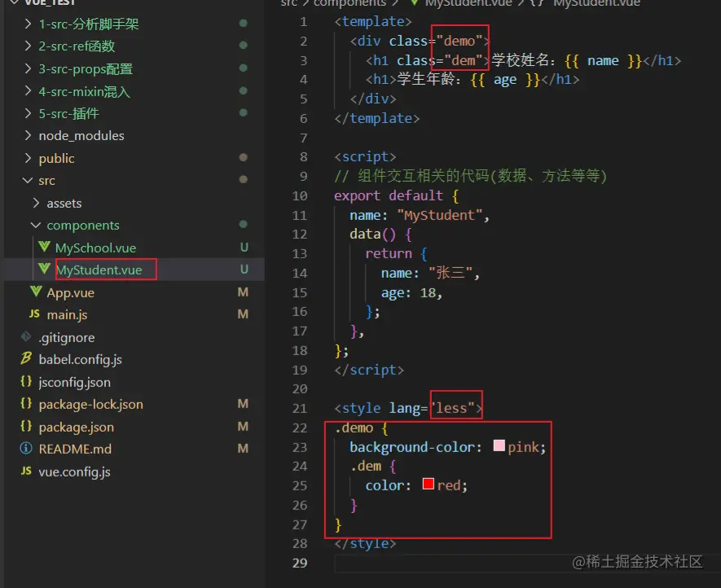Viewport: 721px width, 588px height.
Task: Click the Vue icon in the breadcrumb path
Action: coord(415,2)
